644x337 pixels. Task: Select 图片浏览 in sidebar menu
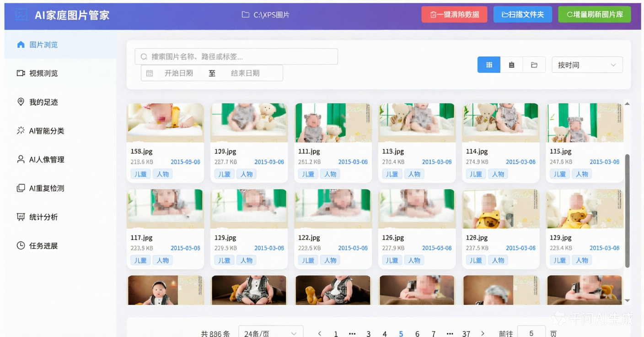pos(60,44)
